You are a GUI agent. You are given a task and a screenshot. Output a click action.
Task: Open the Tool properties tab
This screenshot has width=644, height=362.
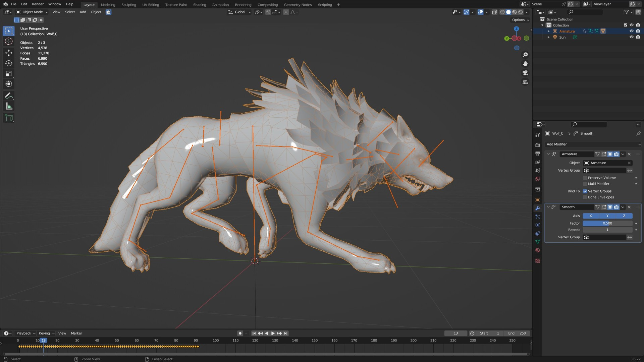pyautogui.click(x=538, y=134)
